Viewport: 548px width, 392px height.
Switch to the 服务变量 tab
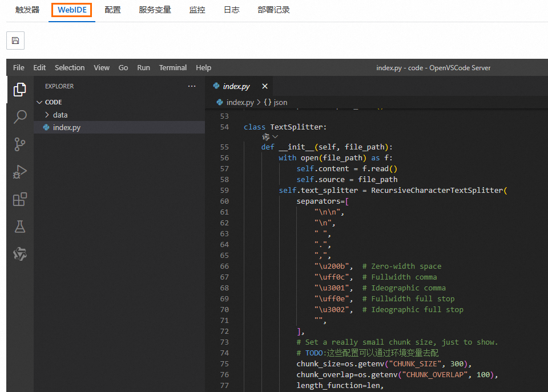point(155,10)
